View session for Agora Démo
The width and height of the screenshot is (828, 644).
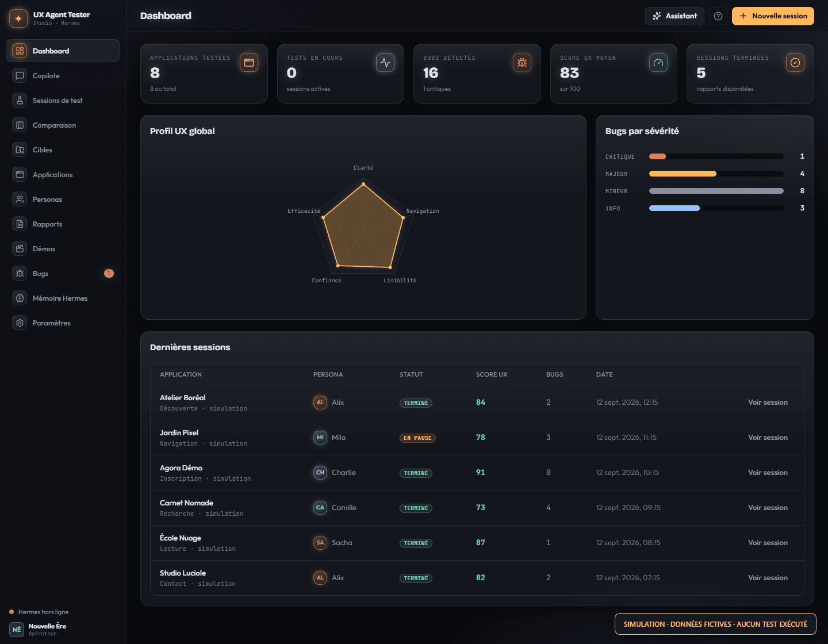coord(768,473)
